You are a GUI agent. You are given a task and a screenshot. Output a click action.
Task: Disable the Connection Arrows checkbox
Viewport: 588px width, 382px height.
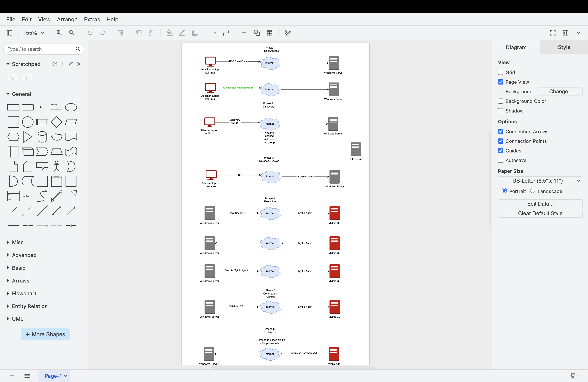pyautogui.click(x=501, y=131)
